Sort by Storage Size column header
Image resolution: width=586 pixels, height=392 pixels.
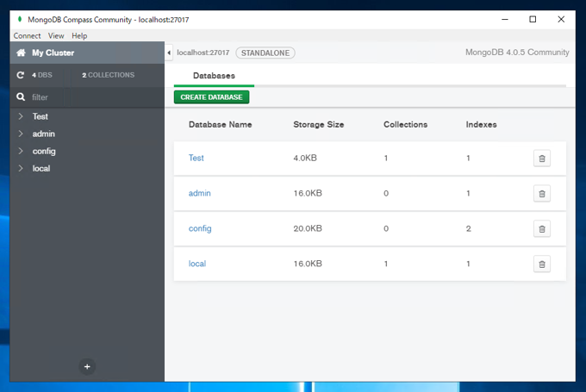(318, 124)
